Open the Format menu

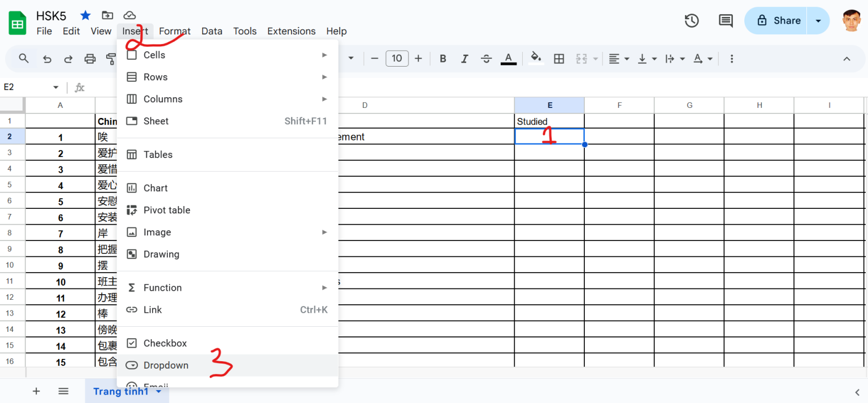click(x=175, y=31)
